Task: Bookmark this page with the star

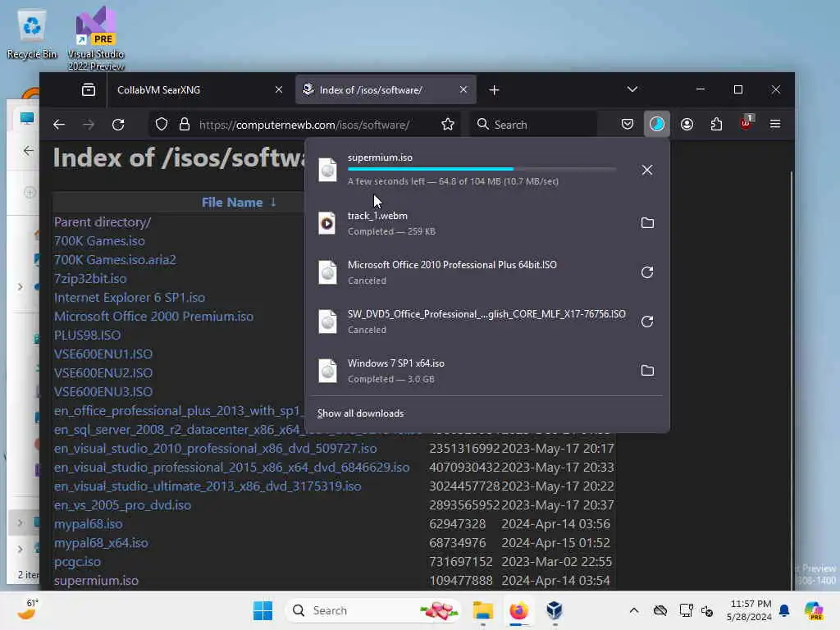Action: click(448, 125)
